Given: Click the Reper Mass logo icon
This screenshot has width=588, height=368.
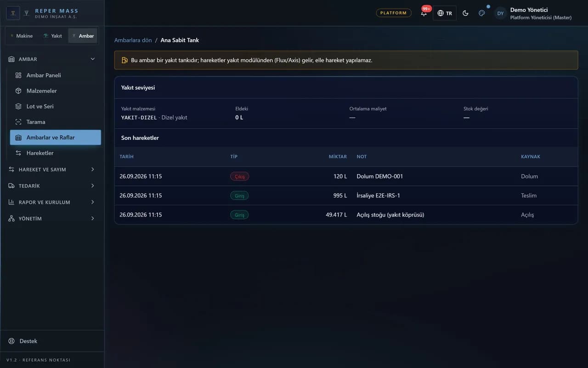Looking at the screenshot, I should coord(13,13).
